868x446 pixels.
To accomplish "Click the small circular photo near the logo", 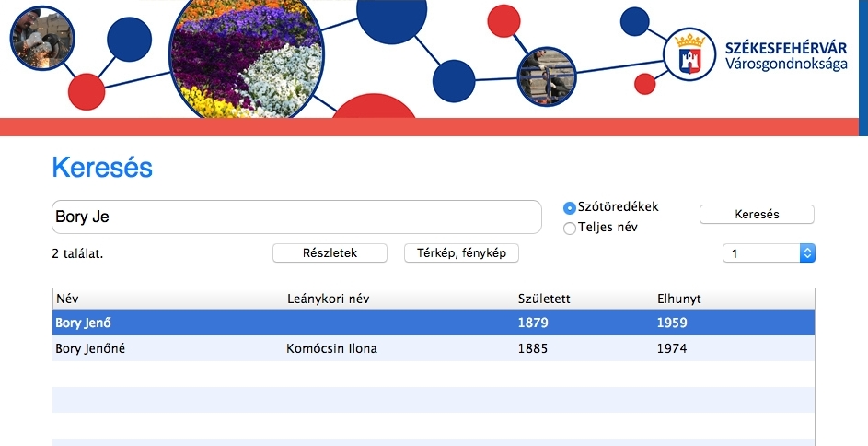I will point(546,76).
